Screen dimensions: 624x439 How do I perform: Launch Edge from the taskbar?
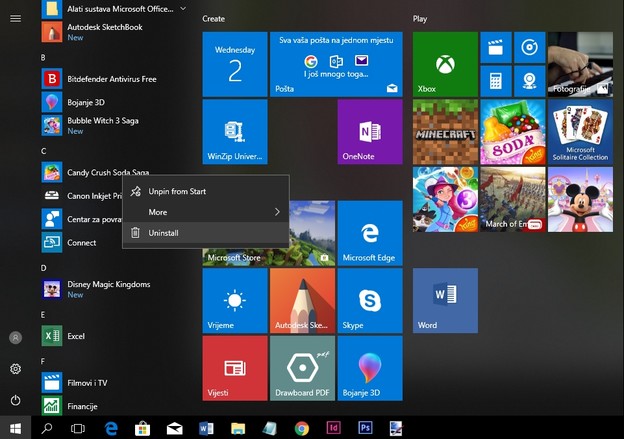coord(111,428)
